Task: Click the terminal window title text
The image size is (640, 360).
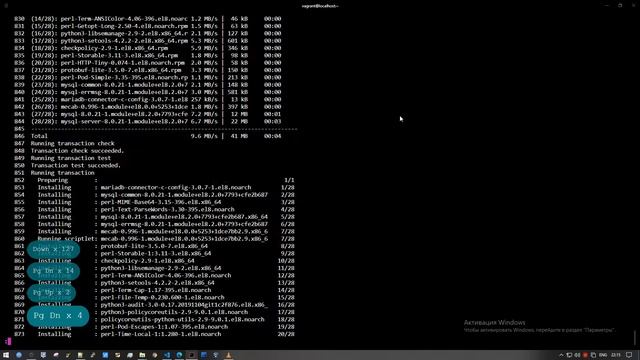Action: (x=320, y=6)
